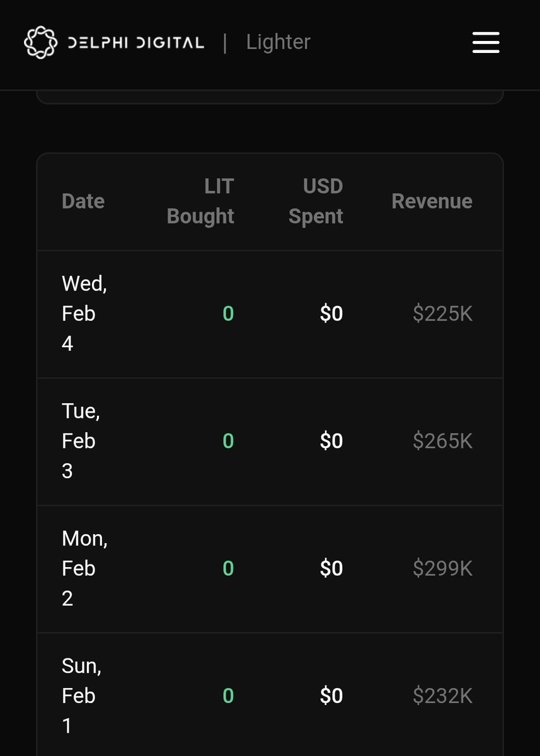Open the hamburger menu
The image size is (540, 756).
pyautogui.click(x=486, y=42)
